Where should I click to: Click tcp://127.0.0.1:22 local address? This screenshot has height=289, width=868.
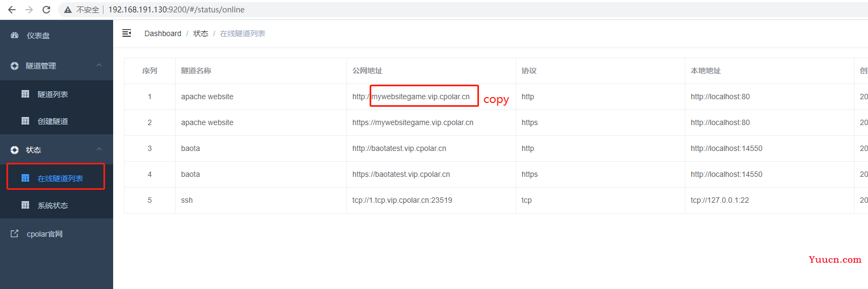(720, 200)
